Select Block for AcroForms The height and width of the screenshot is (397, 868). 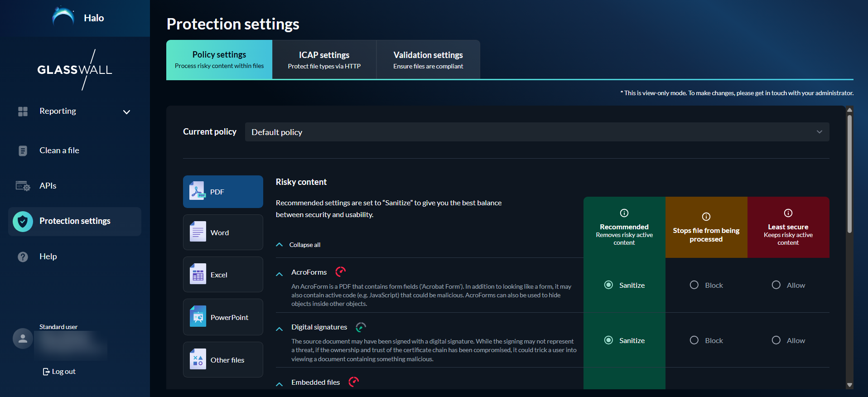(x=694, y=285)
